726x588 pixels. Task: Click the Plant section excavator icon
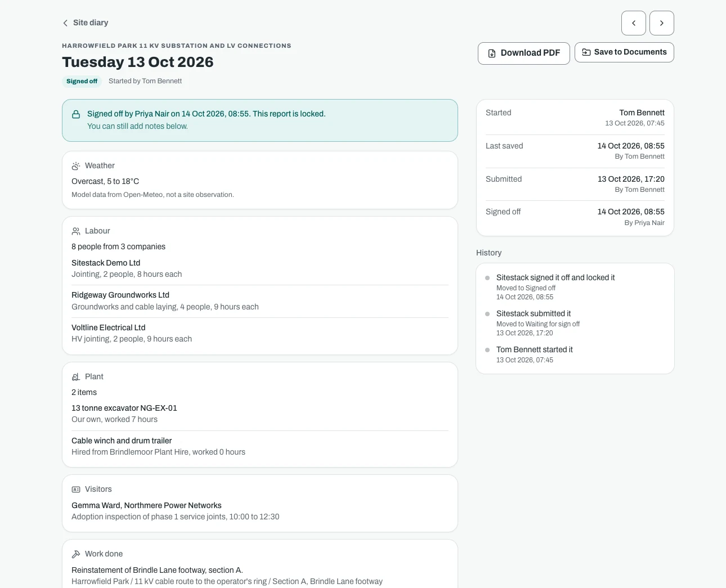76,377
